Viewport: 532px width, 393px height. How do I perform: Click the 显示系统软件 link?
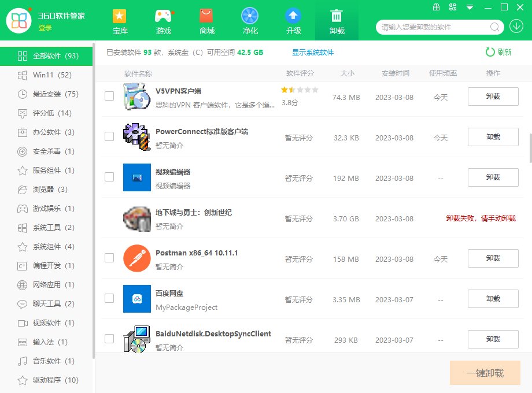(x=313, y=52)
